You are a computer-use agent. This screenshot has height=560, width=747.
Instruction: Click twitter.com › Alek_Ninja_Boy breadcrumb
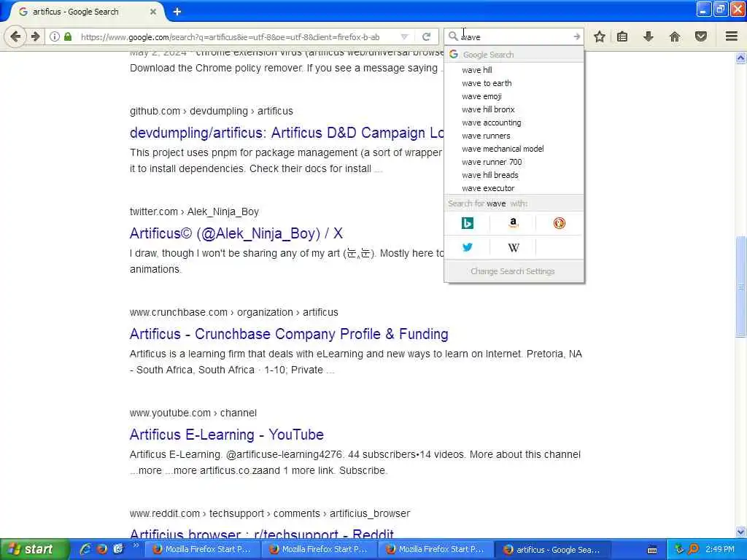point(194,211)
